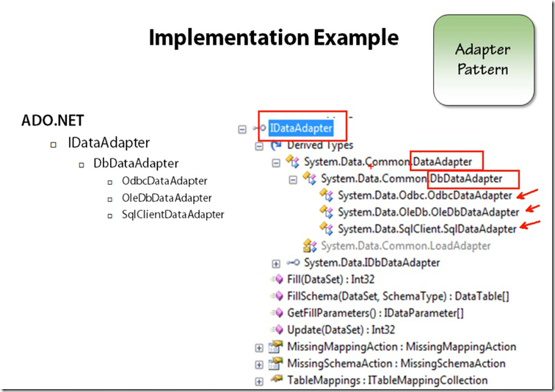Click the Implementation Example title
555x392 pixels.
coord(274,38)
